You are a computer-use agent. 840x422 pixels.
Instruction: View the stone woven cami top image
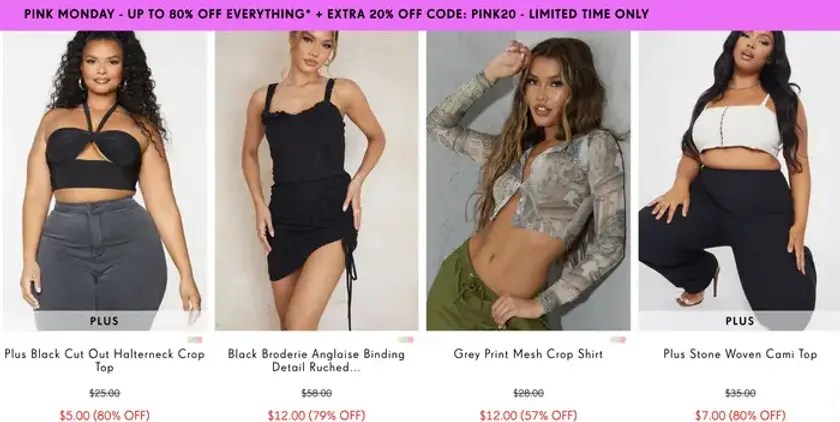pos(739,180)
